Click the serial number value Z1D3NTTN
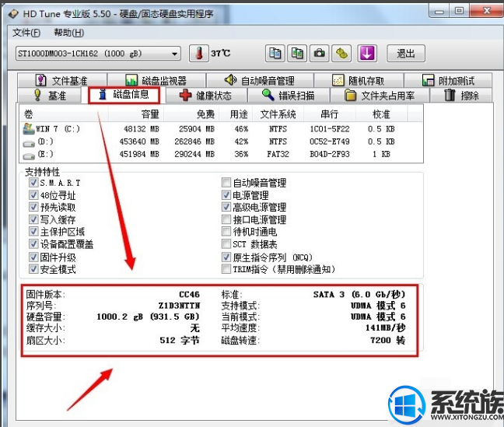504x427 pixels. point(179,306)
